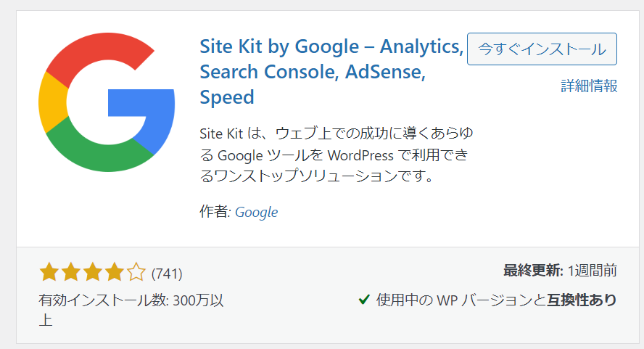
Task: Click the third gold rating star
Action: 92,273
